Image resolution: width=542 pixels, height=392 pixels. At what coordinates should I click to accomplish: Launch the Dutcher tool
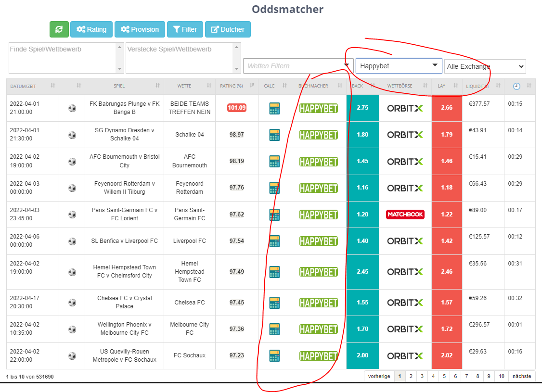tap(228, 29)
